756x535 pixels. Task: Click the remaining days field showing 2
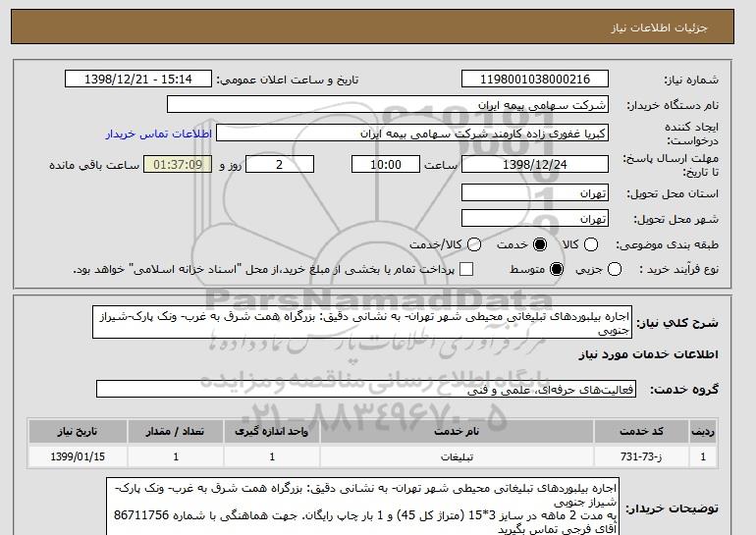[280, 164]
